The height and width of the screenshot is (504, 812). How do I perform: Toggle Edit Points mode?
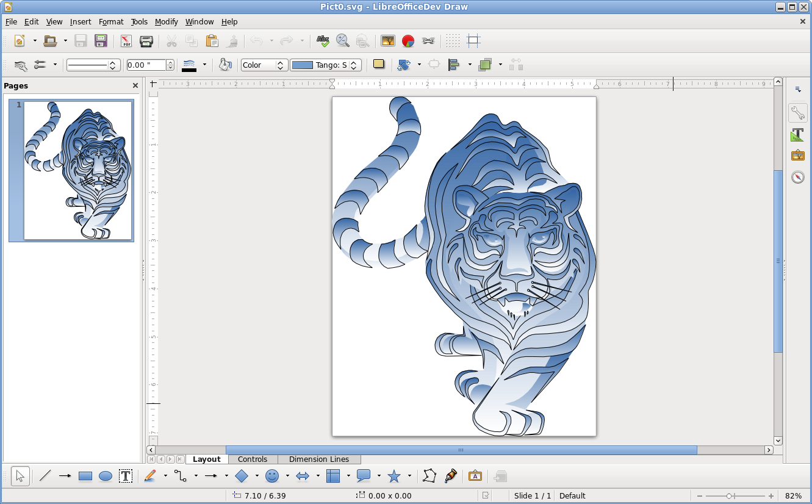pos(429,477)
